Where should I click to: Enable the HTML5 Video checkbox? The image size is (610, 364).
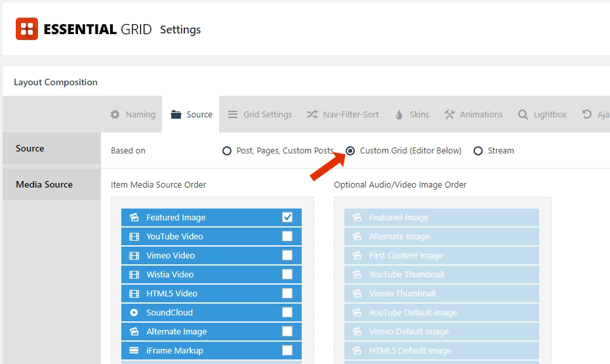[x=287, y=293]
